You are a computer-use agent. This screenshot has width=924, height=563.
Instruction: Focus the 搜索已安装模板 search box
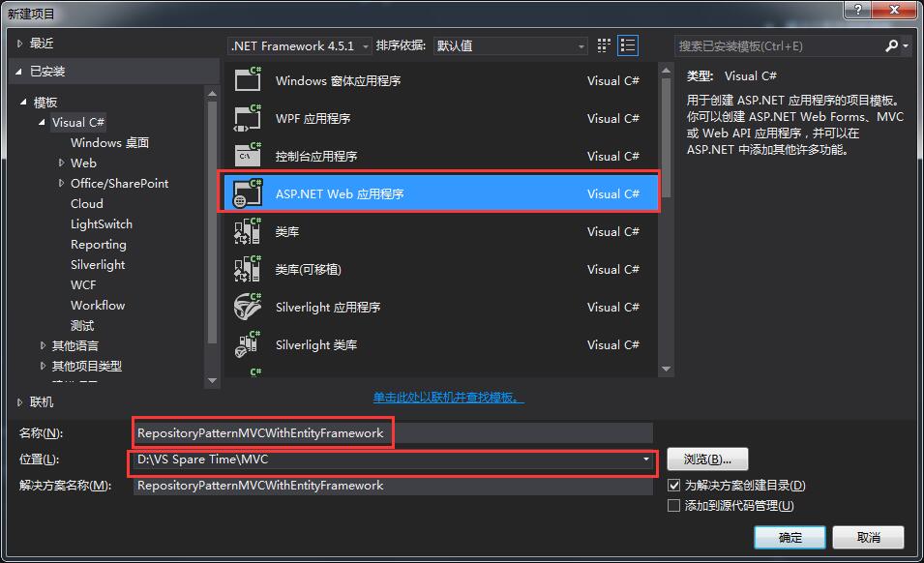(x=780, y=45)
